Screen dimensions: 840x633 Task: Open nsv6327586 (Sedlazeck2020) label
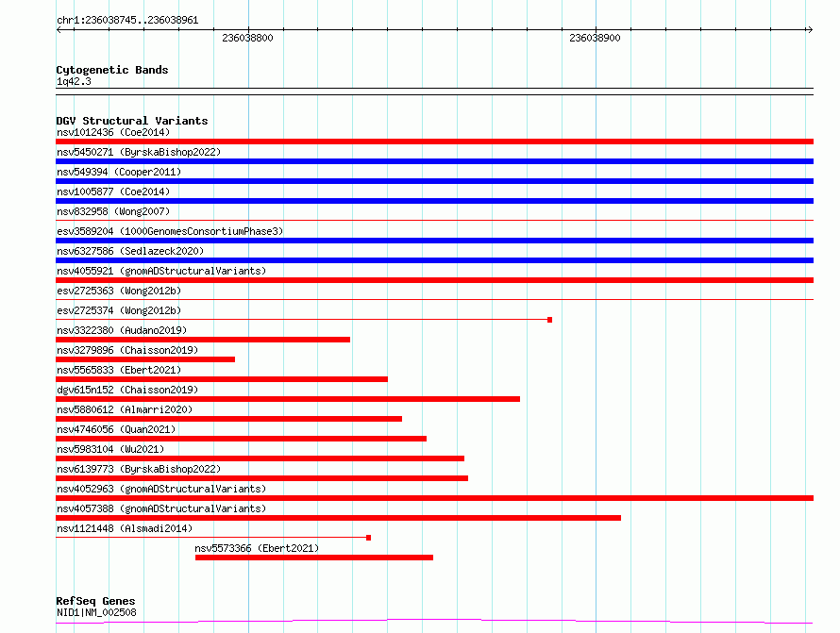(x=130, y=251)
